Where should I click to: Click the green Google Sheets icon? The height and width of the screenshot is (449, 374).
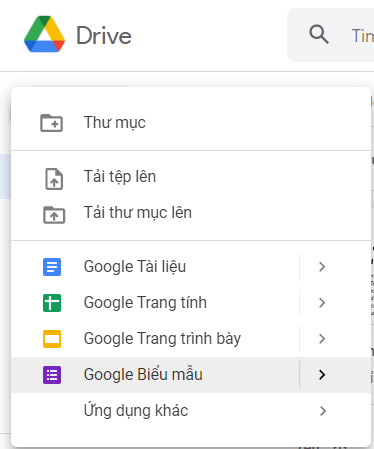(x=52, y=303)
